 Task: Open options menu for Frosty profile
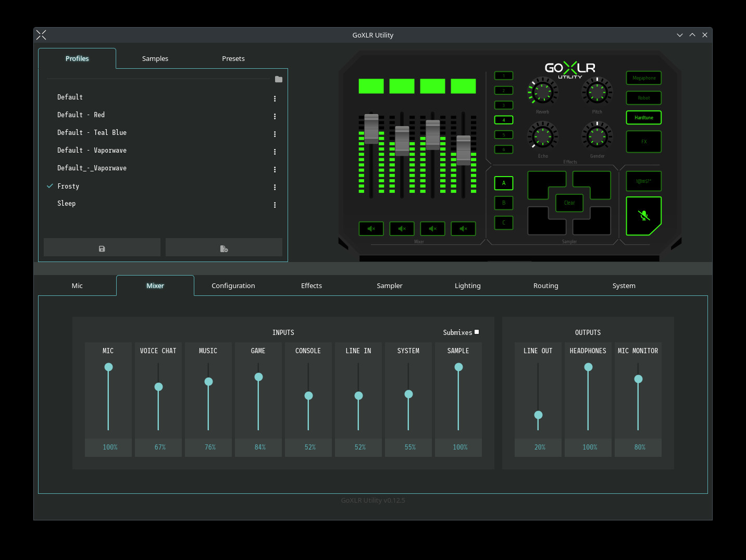[275, 187]
